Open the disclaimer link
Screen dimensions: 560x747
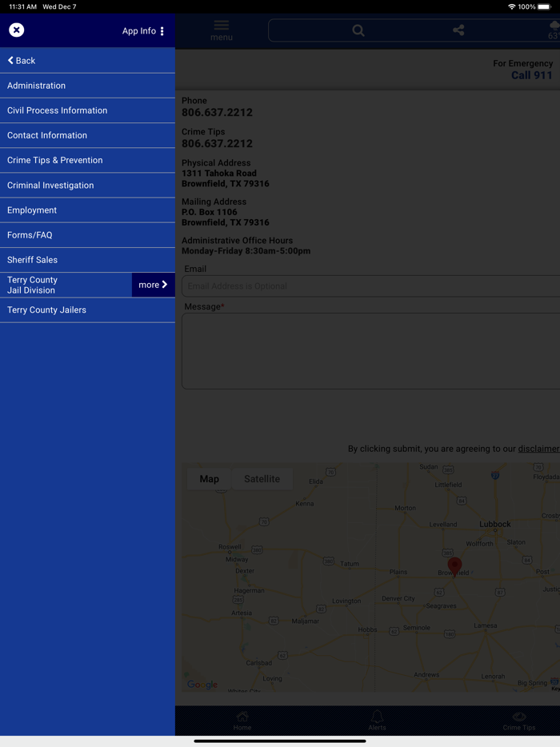[538, 449]
